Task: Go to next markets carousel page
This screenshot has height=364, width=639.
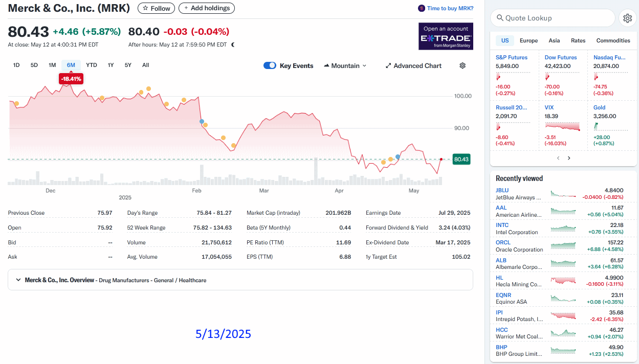Action: (x=569, y=158)
